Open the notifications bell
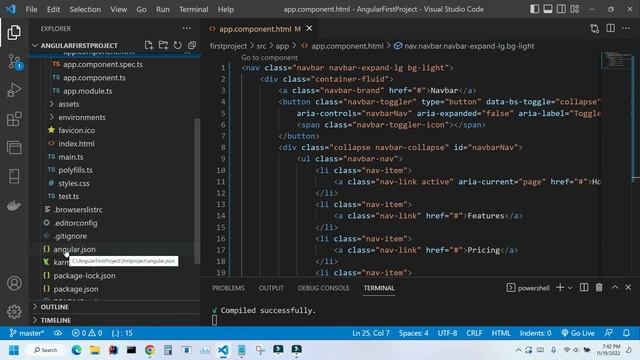 pos(627,333)
